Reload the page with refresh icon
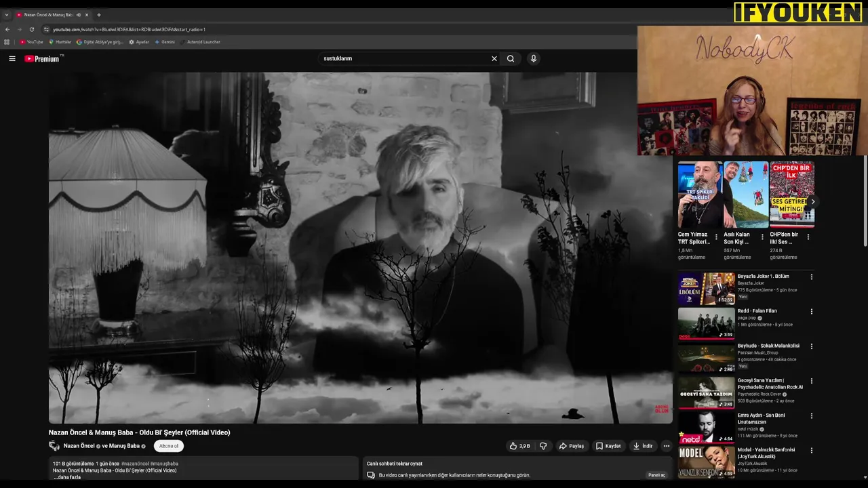The width and height of the screenshot is (868, 488). tap(31, 30)
